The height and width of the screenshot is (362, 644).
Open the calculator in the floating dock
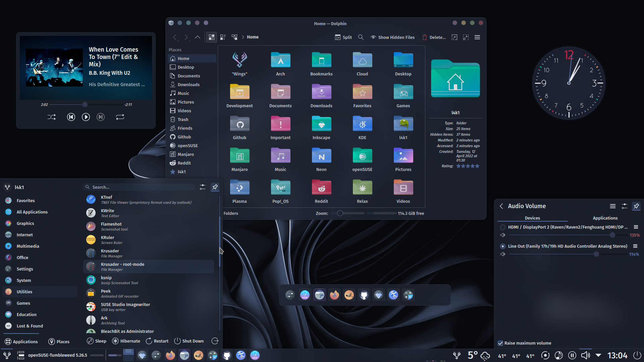pos(408,295)
